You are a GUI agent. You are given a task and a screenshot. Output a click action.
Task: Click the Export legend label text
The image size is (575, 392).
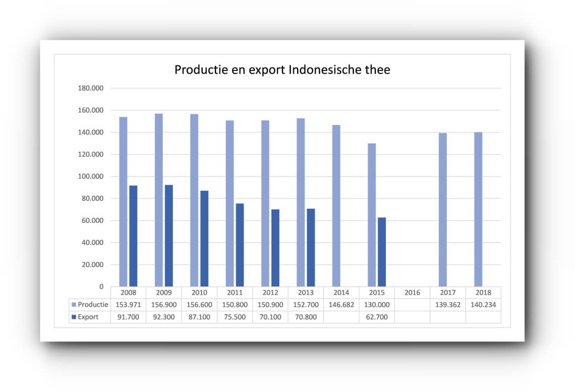pyautogui.click(x=88, y=317)
